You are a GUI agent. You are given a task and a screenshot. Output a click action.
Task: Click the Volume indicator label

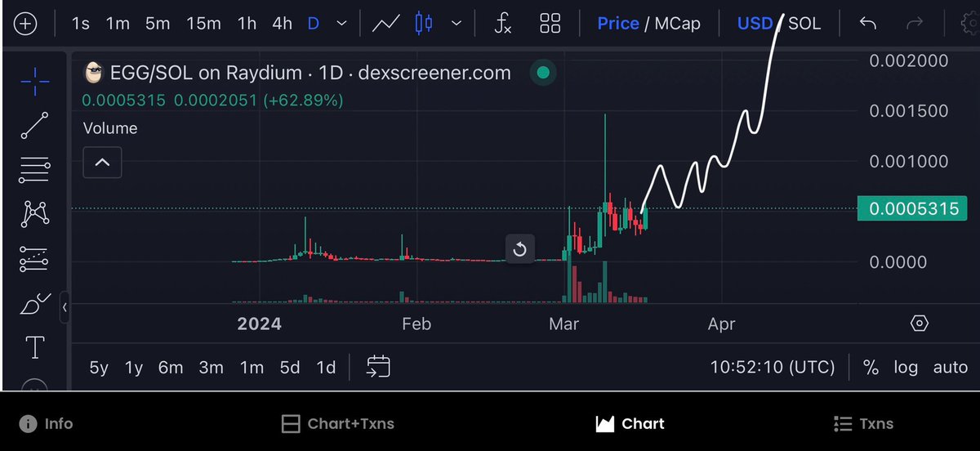click(x=110, y=128)
